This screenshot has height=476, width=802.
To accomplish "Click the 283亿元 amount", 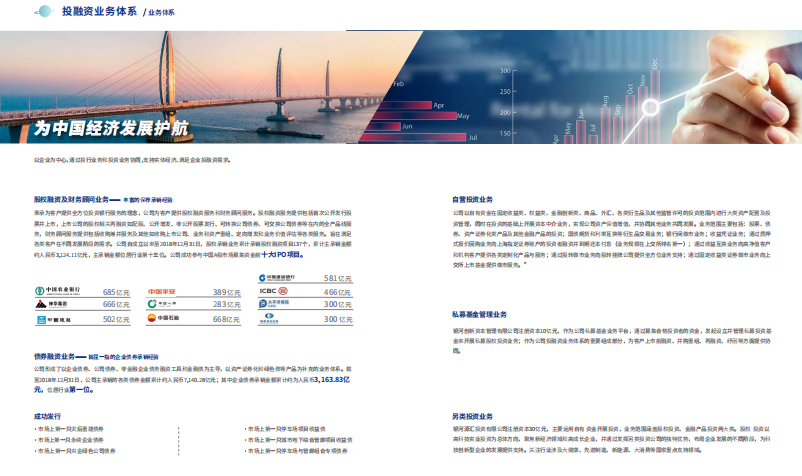I will tap(227, 304).
